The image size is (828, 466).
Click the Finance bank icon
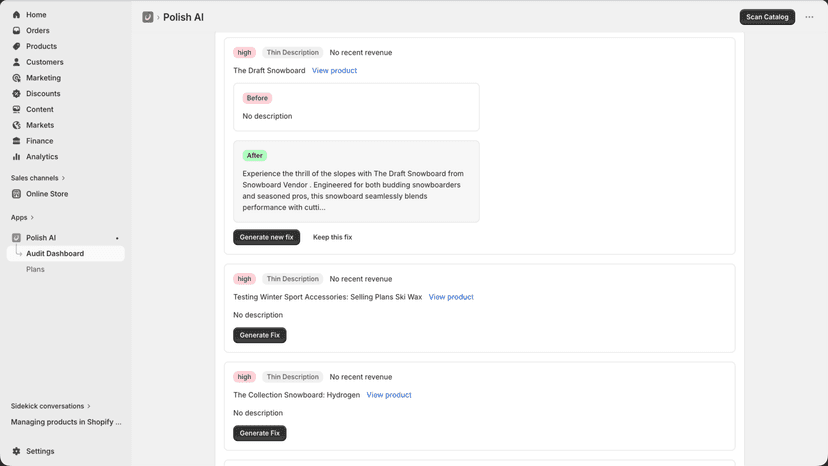point(16,141)
